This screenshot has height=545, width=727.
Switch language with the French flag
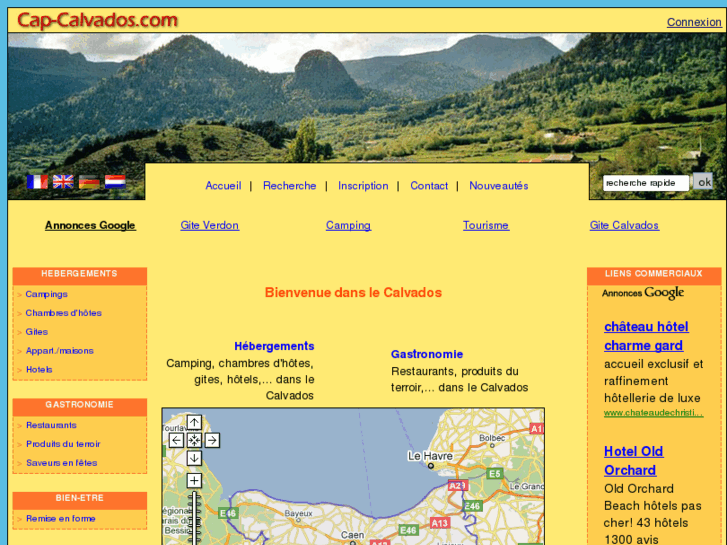[37, 182]
